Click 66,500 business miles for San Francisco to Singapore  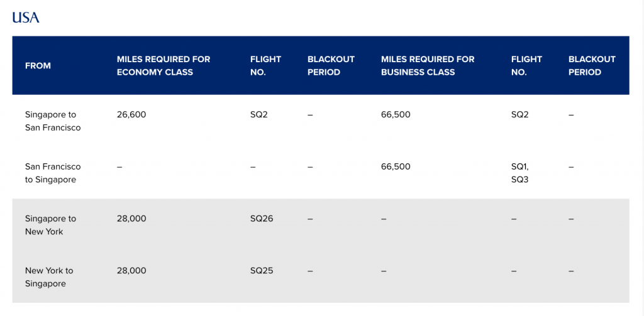(x=396, y=166)
